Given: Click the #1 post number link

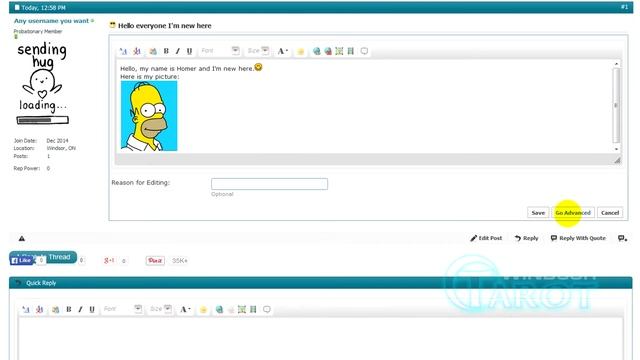Looking at the screenshot, I should (624, 7).
